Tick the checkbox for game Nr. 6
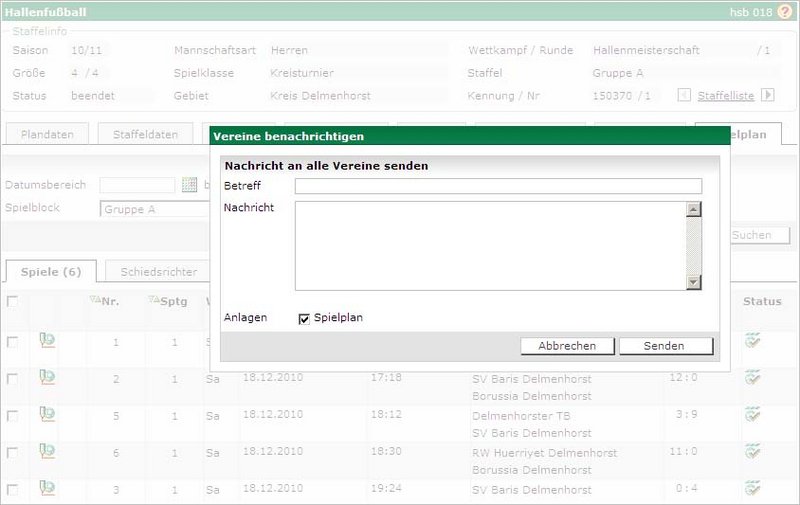The height and width of the screenshot is (505, 800). 12,453
